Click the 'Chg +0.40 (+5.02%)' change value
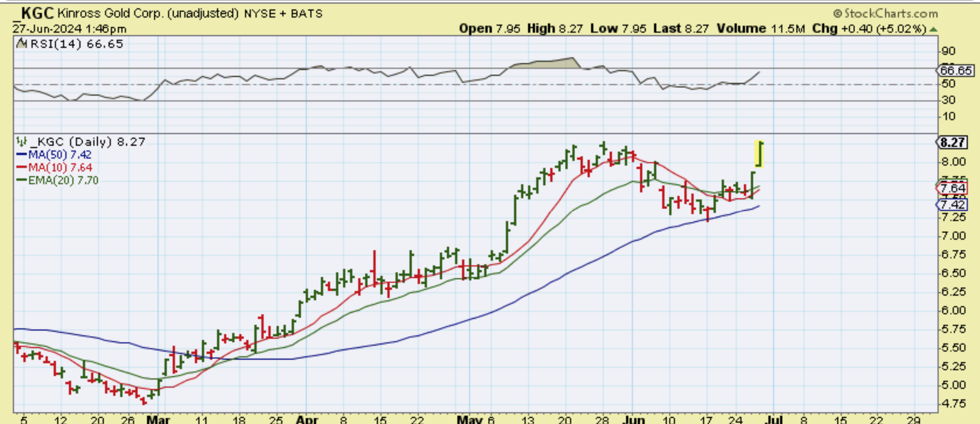This screenshot has height=424, width=980. pyautogui.click(x=870, y=29)
